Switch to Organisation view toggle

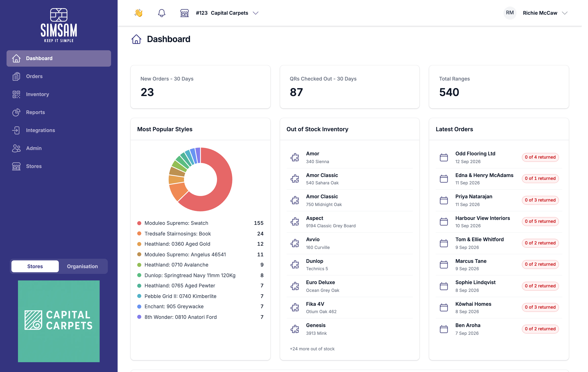pyautogui.click(x=82, y=266)
